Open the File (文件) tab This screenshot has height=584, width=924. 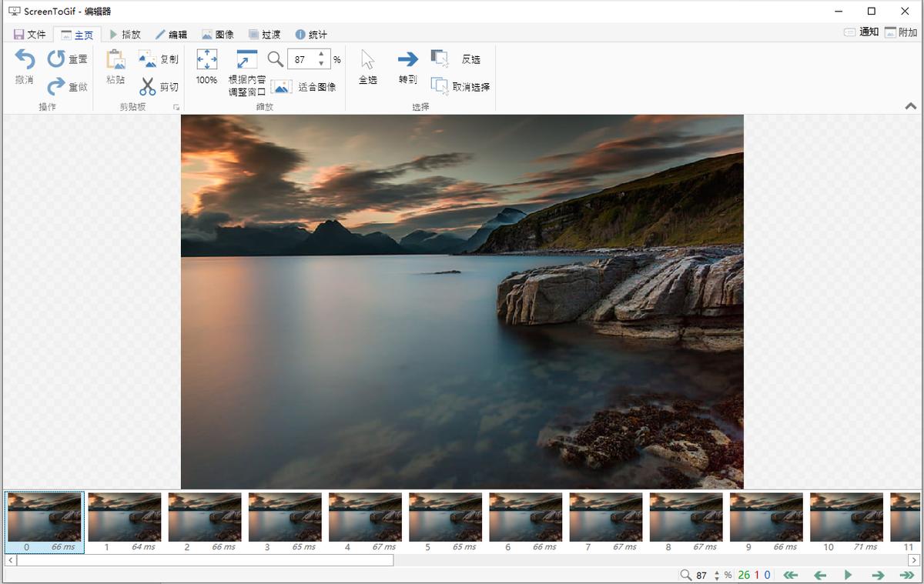[x=30, y=35]
